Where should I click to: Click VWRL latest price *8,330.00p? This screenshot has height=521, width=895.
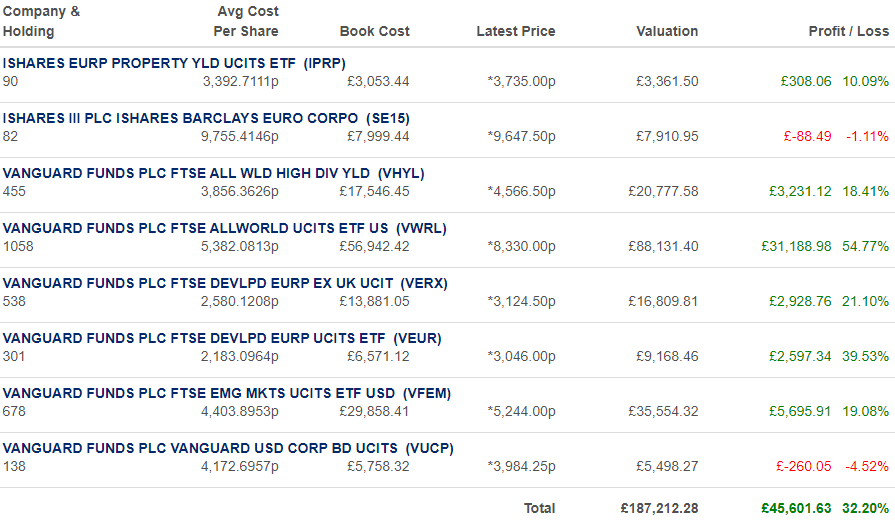point(521,247)
